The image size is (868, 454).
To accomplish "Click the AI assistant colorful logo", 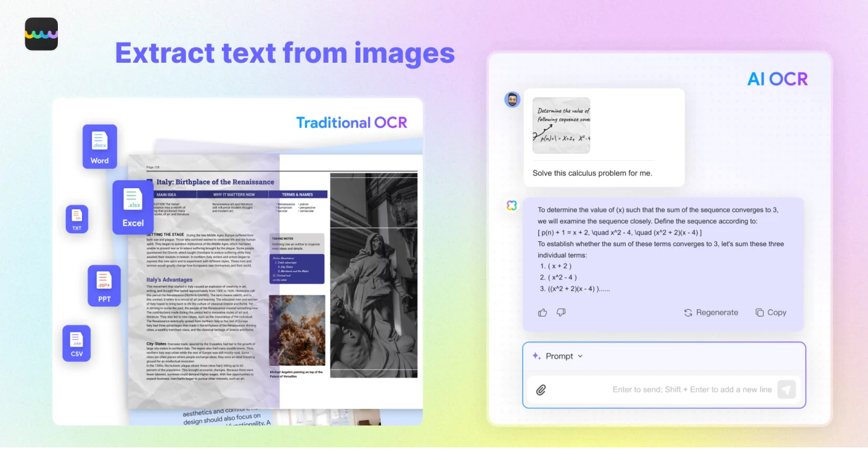I will pos(512,206).
